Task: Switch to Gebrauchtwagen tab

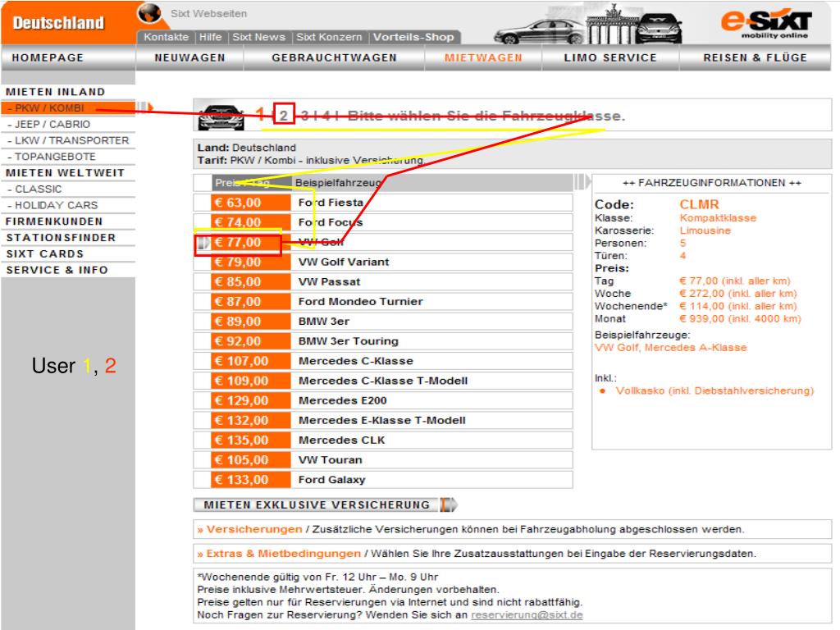Action: (335, 57)
